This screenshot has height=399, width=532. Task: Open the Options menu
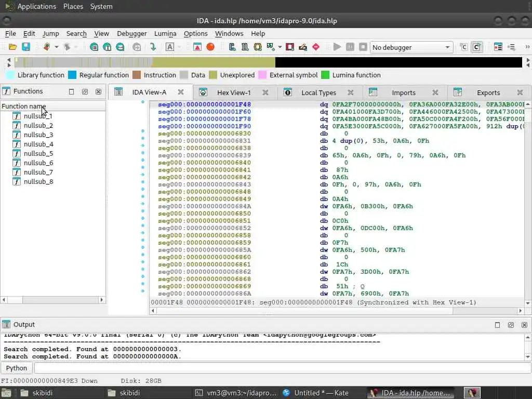pos(195,33)
